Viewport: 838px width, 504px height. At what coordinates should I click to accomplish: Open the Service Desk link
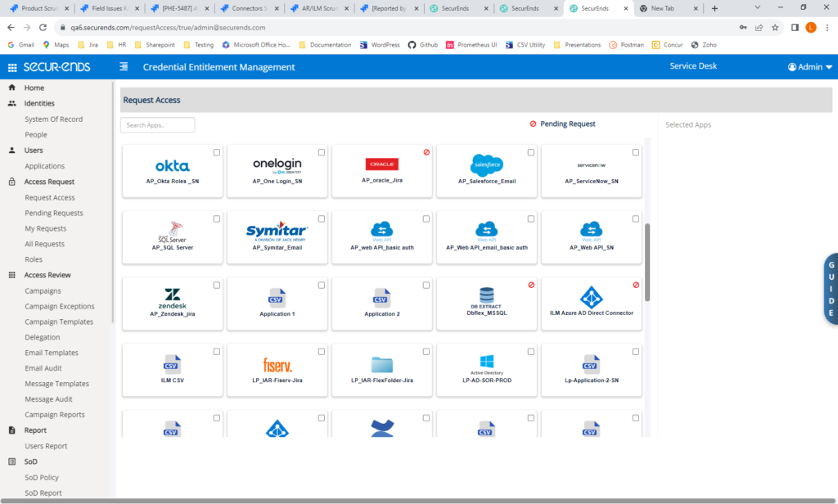(693, 65)
